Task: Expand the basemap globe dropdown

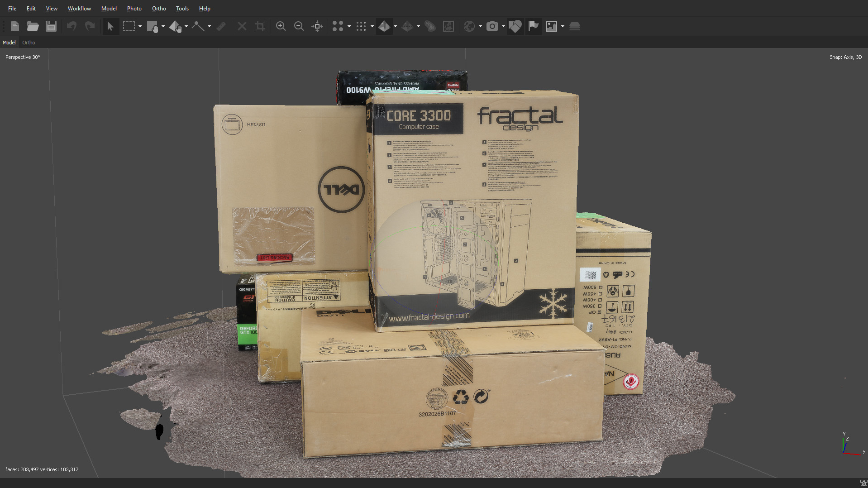Action: 480,26
